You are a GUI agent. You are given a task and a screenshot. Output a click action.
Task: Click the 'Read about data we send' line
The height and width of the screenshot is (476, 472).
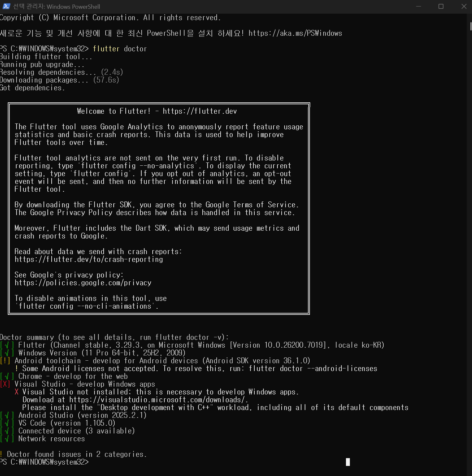tap(98, 251)
